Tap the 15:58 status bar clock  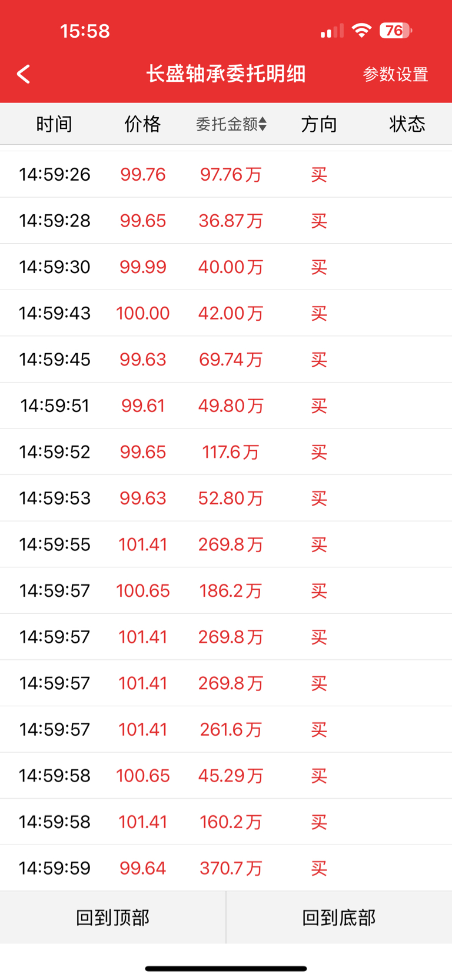click(x=85, y=31)
